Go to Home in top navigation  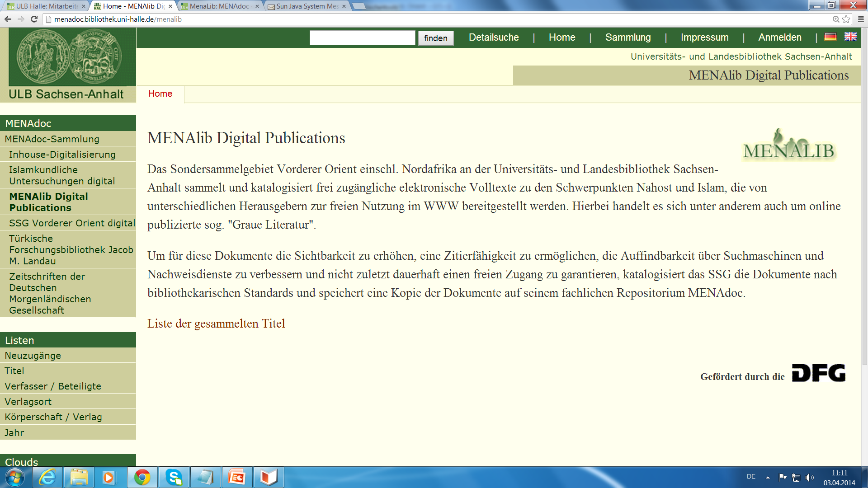(562, 38)
